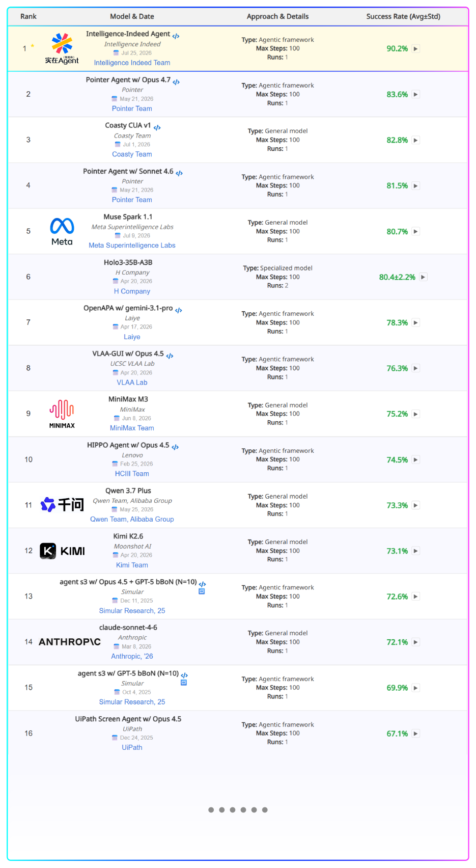Expand the arrow beside 75.2% MiniMax score

pos(416,414)
